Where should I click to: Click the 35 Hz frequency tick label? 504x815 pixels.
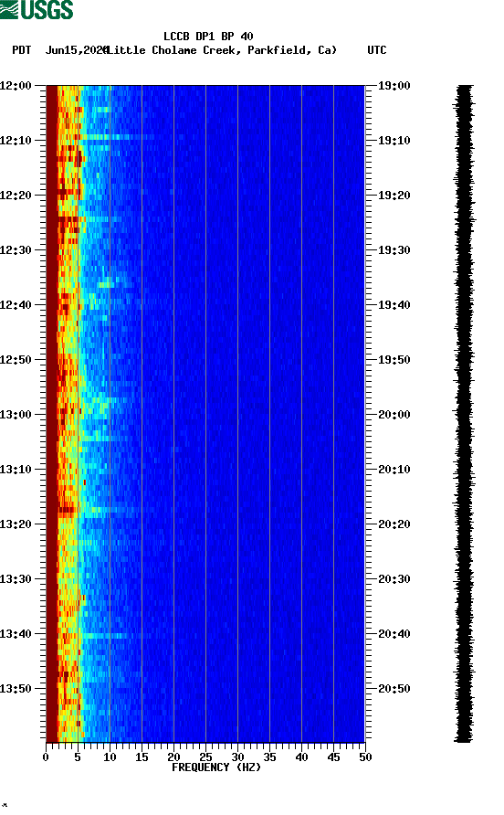point(269,757)
